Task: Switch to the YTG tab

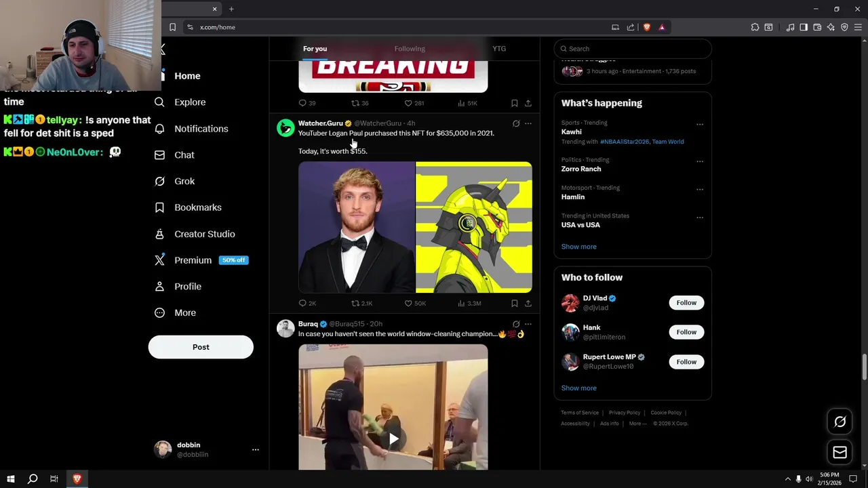Action: click(x=499, y=49)
